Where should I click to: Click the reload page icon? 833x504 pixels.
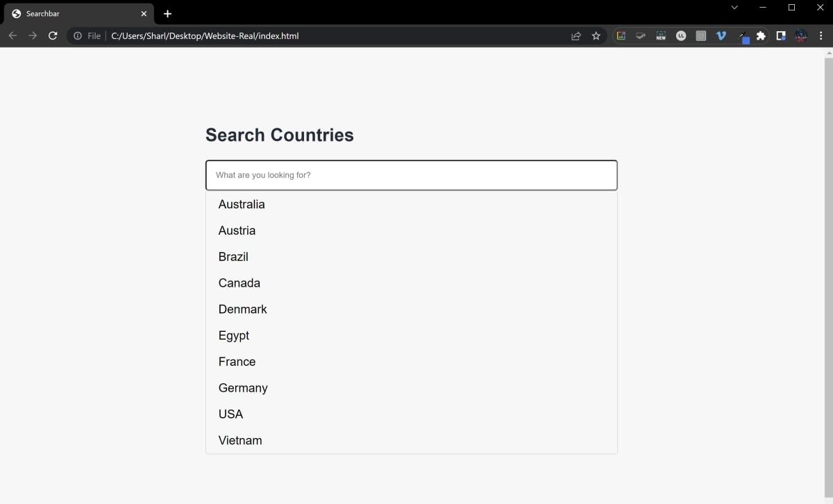53,35
